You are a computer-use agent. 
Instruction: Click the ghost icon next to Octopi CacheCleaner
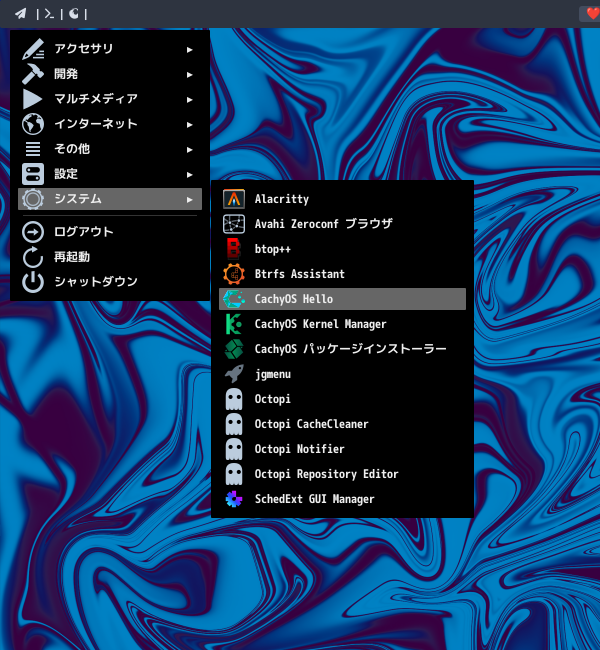pos(234,424)
